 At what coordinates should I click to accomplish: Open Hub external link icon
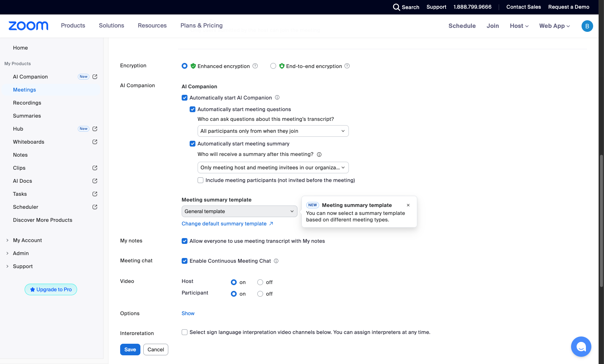(95, 129)
